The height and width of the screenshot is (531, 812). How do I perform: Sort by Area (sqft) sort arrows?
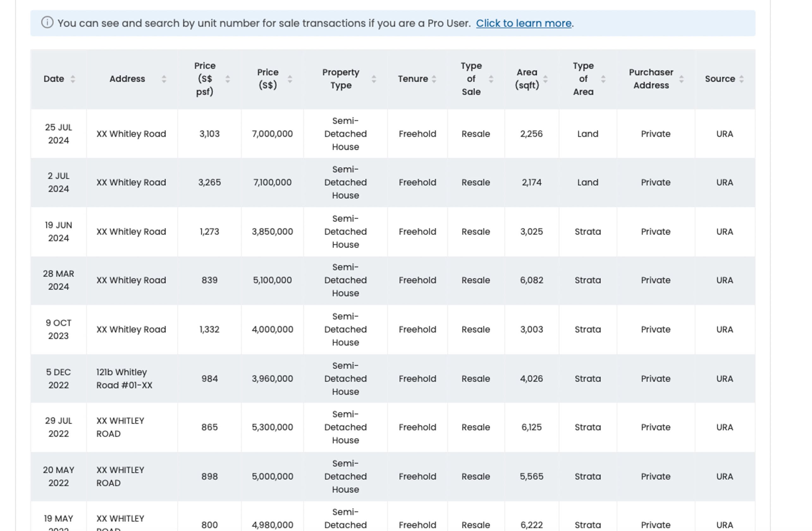(x=545, y=79)
